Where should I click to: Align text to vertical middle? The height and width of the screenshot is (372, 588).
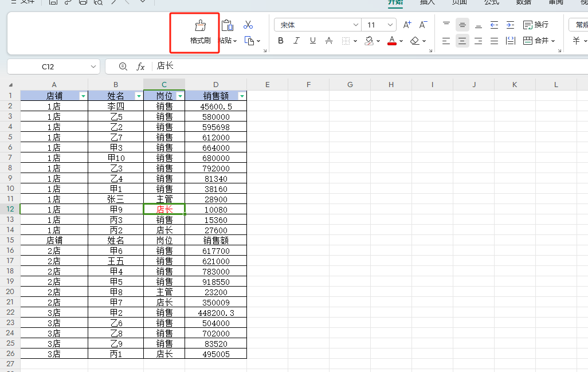coord(462,25)
